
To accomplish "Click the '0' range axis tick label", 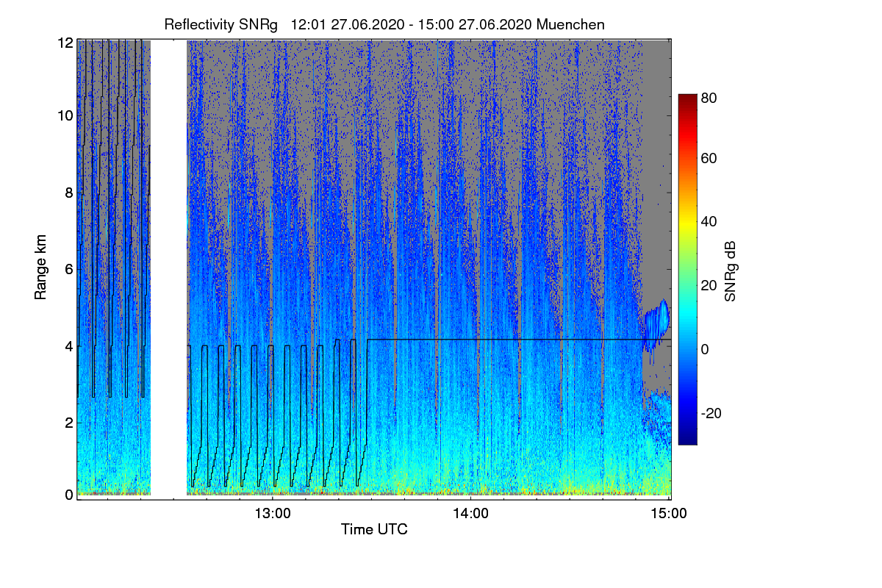I will pyautogui.click(x=69, y=495).
